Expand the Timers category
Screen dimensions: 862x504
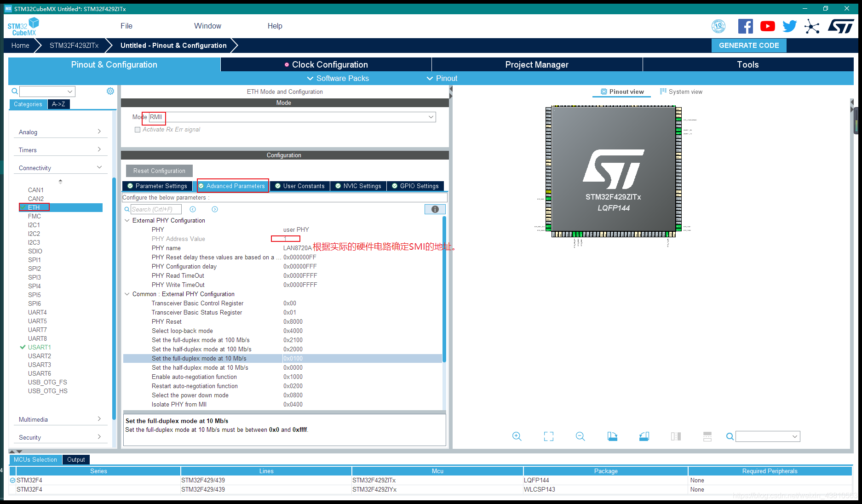pos(60,150)
